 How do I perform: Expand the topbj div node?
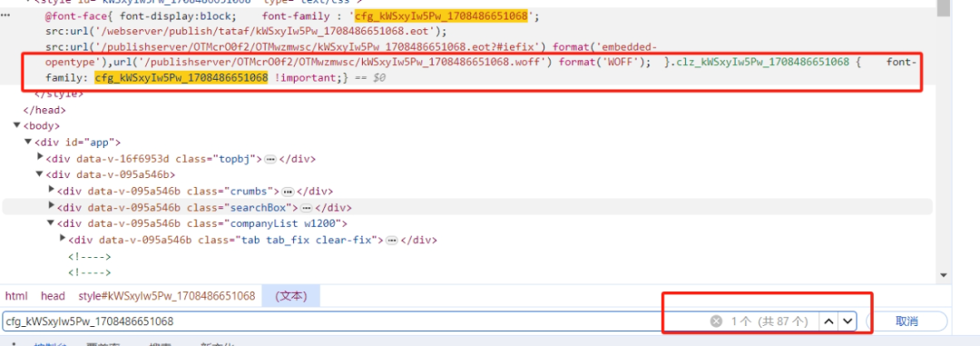[40, 158]
